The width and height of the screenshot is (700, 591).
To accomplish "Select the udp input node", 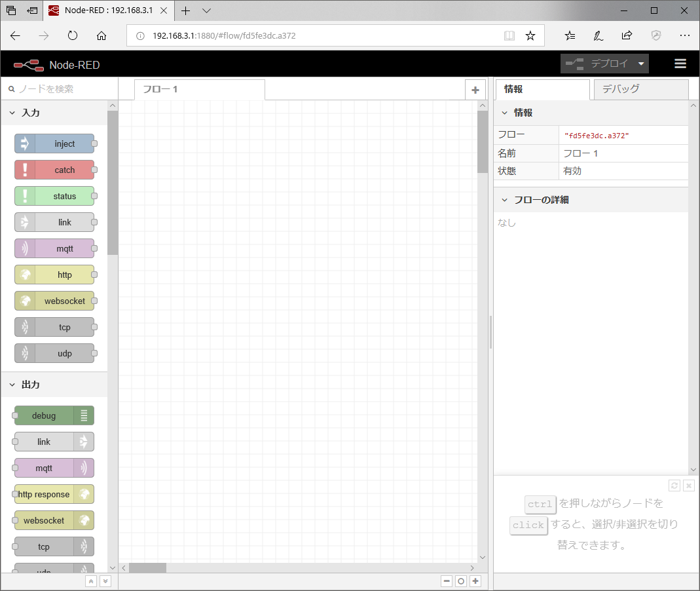I will point(54,353).
